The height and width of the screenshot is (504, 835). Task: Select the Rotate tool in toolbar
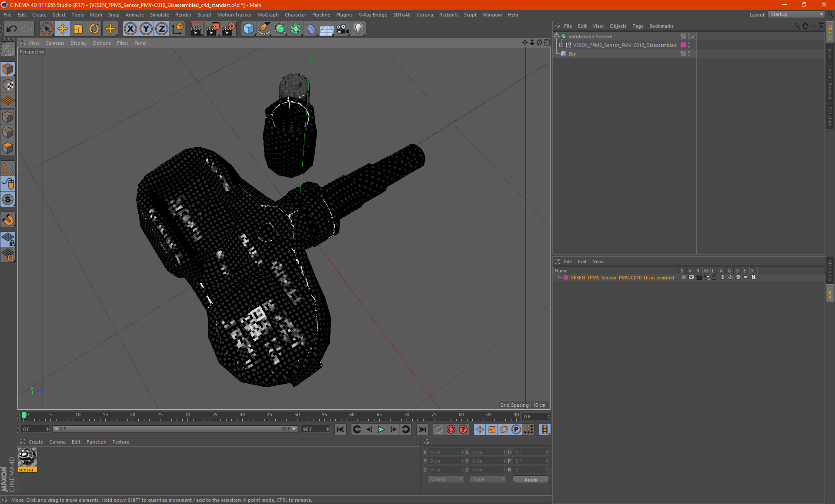pos(94,29)
